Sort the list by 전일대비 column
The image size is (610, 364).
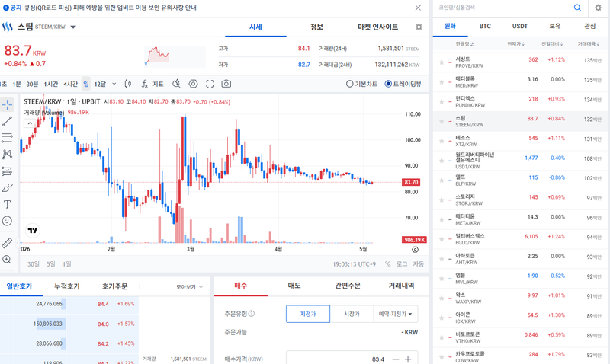[552, 44]
